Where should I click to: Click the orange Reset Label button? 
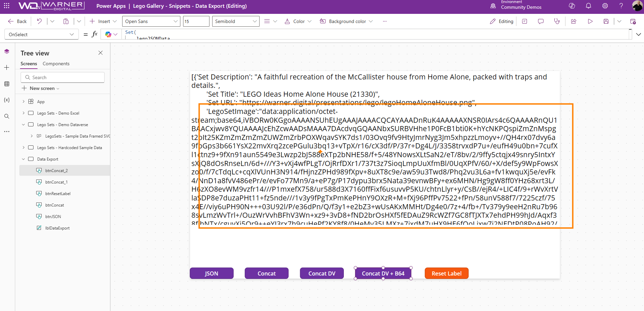[x=447, y=273]
